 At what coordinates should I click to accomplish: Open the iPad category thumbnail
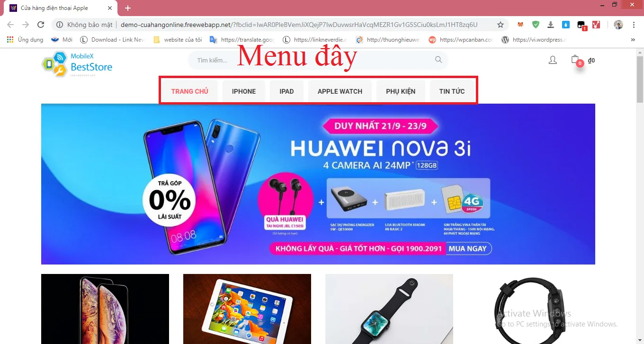pos(247,309)
